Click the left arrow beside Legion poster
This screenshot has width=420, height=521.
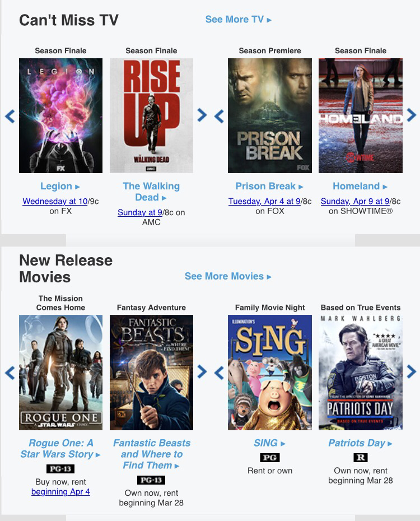[x=10, y=117]
